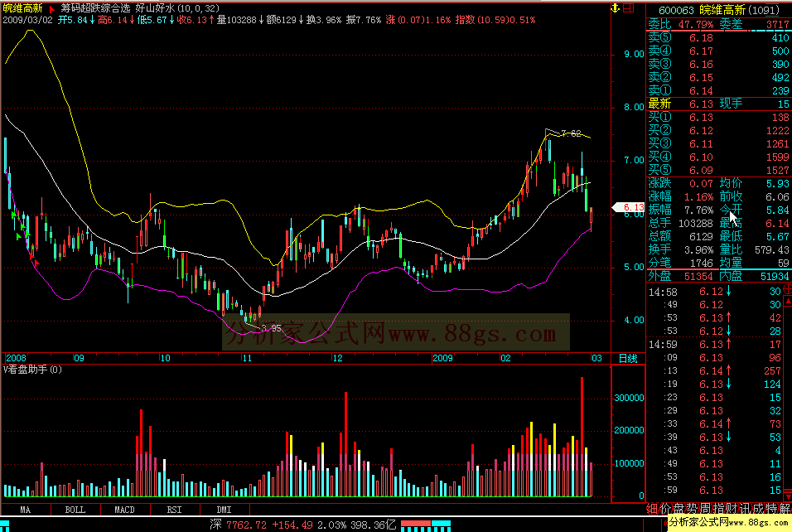The height and width of the screenshot is (532, 792).
Task: Click the 3.95 low price label on the chart
Action: (x=271, y=328)
